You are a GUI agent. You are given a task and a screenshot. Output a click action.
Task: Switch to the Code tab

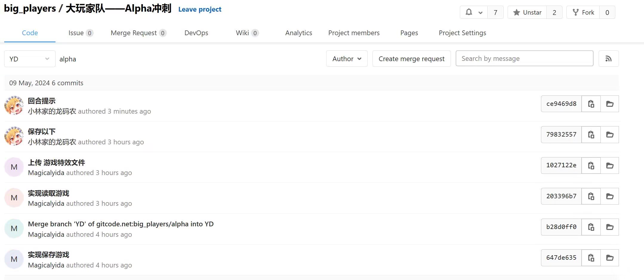[30, 33]
